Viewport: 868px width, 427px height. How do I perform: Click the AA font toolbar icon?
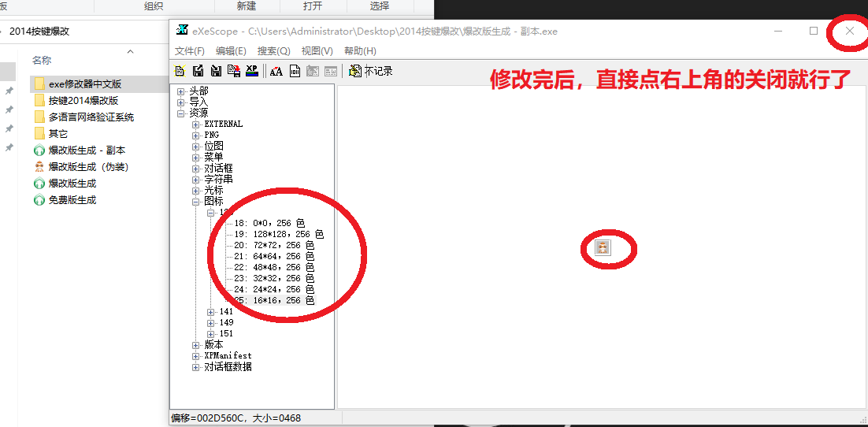click(276, 71)
